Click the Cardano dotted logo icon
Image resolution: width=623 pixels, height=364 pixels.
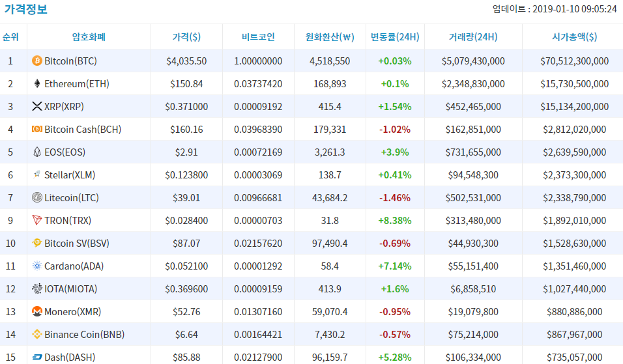(x=37, y=266)
